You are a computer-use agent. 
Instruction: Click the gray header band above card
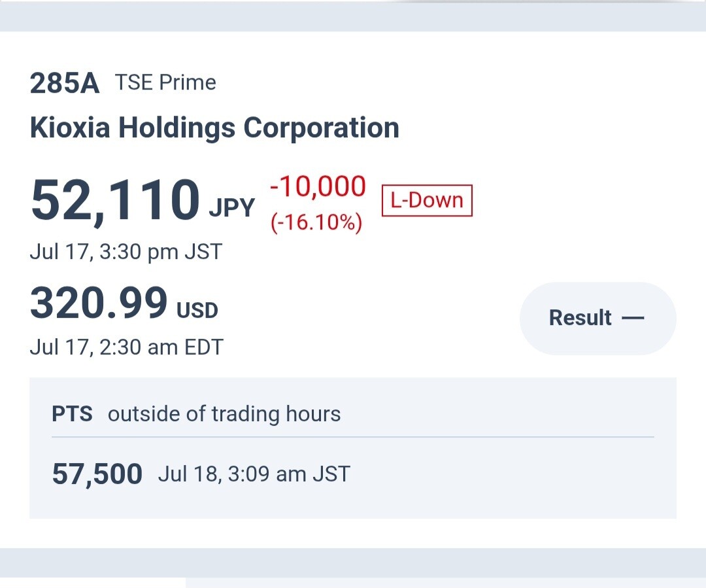(x=353, y=16)
